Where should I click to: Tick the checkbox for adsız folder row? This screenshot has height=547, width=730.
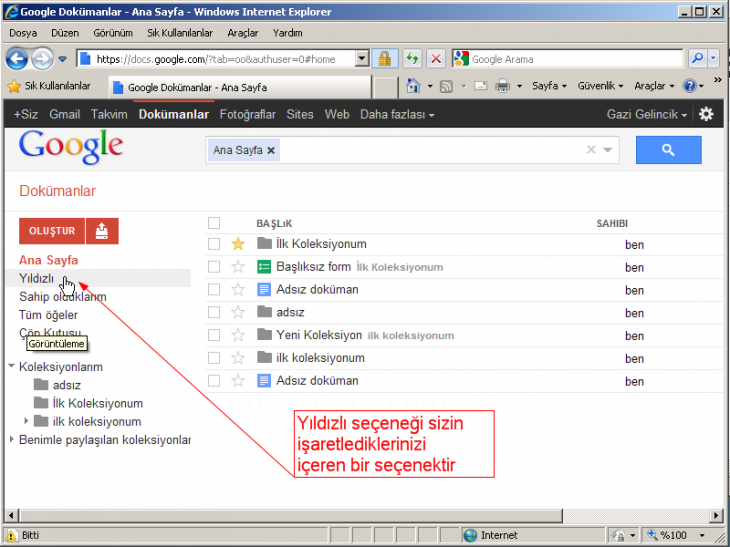(213, 312)
